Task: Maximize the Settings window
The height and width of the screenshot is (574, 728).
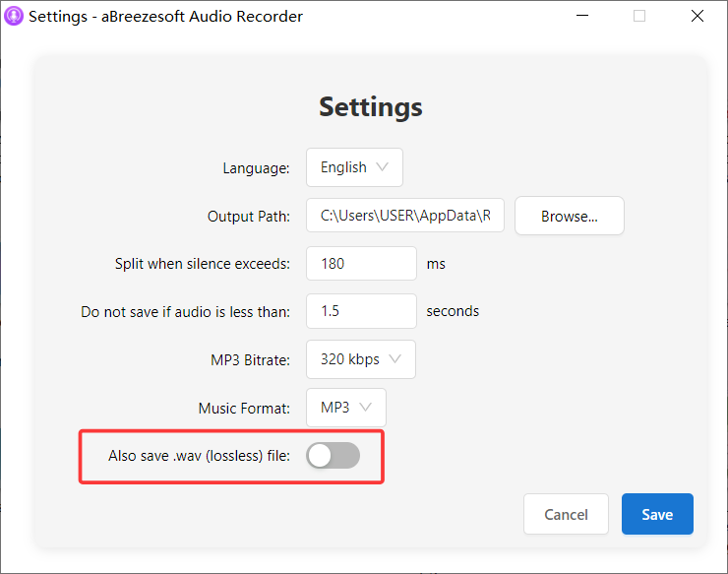Action: point(639,16)
